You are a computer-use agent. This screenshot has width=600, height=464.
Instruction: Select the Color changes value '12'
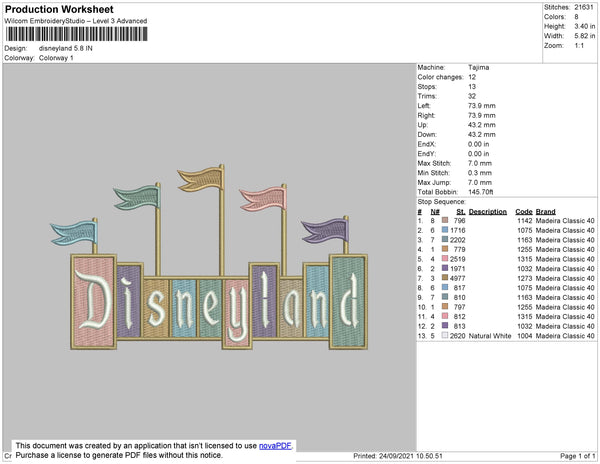(x=472, y=77)
